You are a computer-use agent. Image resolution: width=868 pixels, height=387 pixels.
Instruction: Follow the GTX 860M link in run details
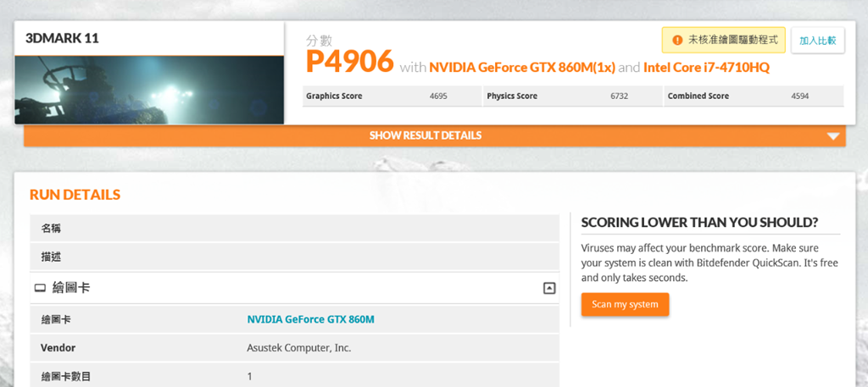tap(310, 319)
